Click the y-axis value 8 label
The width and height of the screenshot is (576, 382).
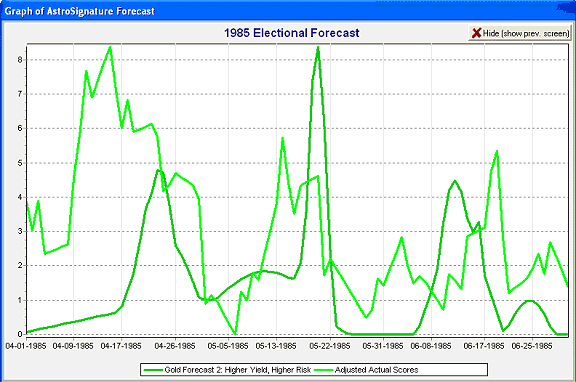pos(20,60)
